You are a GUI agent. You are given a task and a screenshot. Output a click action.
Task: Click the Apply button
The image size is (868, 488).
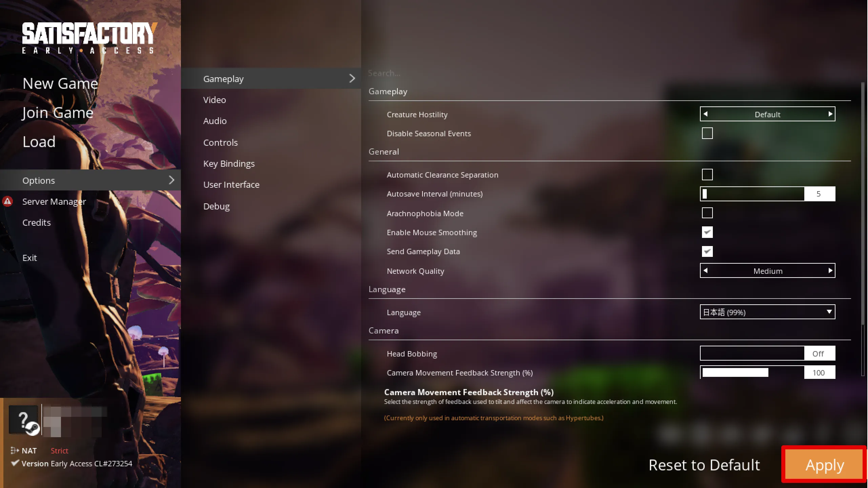(x=825, y=464)
